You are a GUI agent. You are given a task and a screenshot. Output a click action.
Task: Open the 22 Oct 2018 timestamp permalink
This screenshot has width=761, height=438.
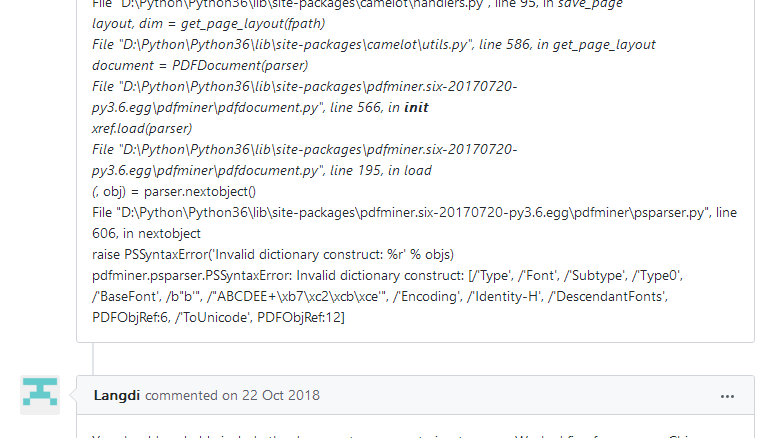pyautogui.click(x=281, y=395)
